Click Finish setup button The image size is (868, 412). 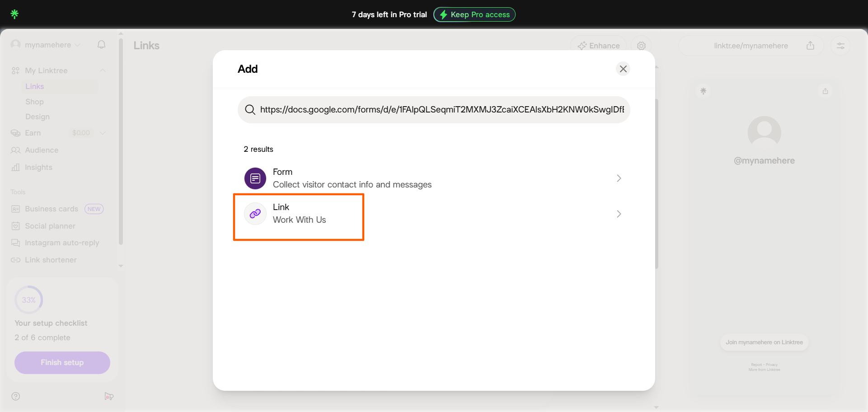coord(62,362)
